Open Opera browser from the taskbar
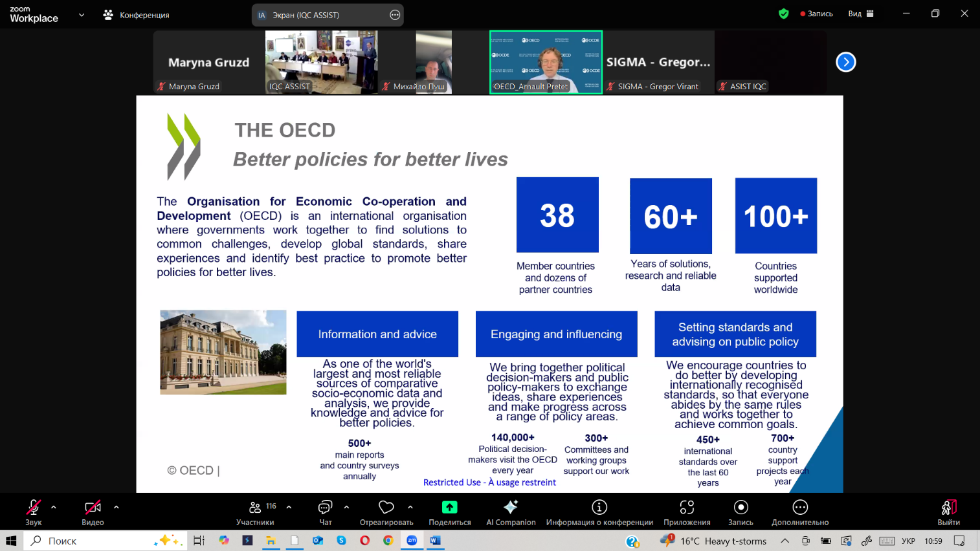Viewport: 980px width, 551px height. [x=364, y=541]
